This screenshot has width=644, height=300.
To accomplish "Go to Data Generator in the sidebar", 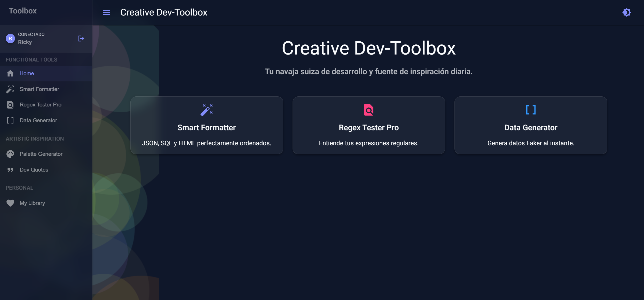I will [46, 120].
